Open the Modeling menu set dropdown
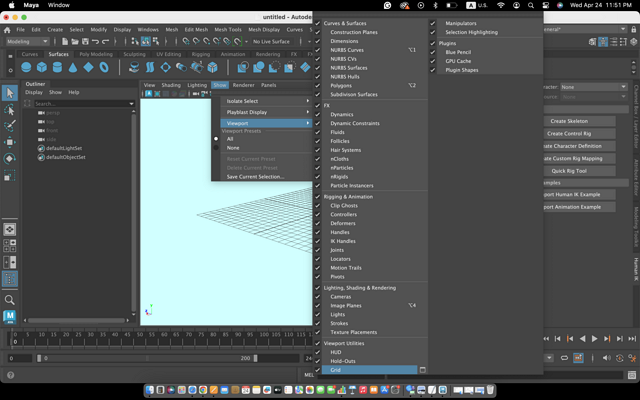This screenshot has width=640, height=400. [27, 41]
